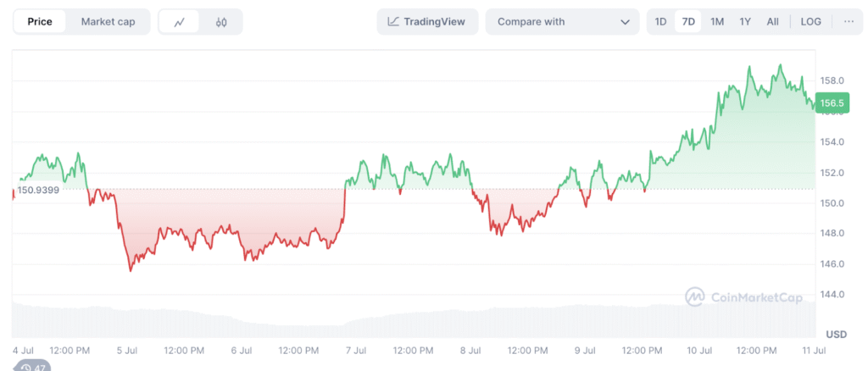This screenshot has width=868, height=371.
Task: Expand the Compare with dropdown
Action: tap(562, 22)
